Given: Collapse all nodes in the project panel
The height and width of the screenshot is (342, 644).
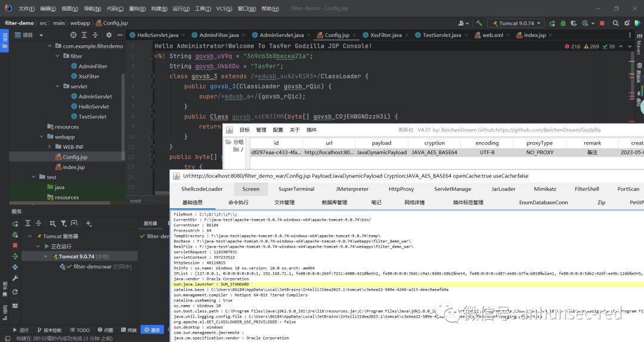Looking at the screenshot, I should point(95,35).
